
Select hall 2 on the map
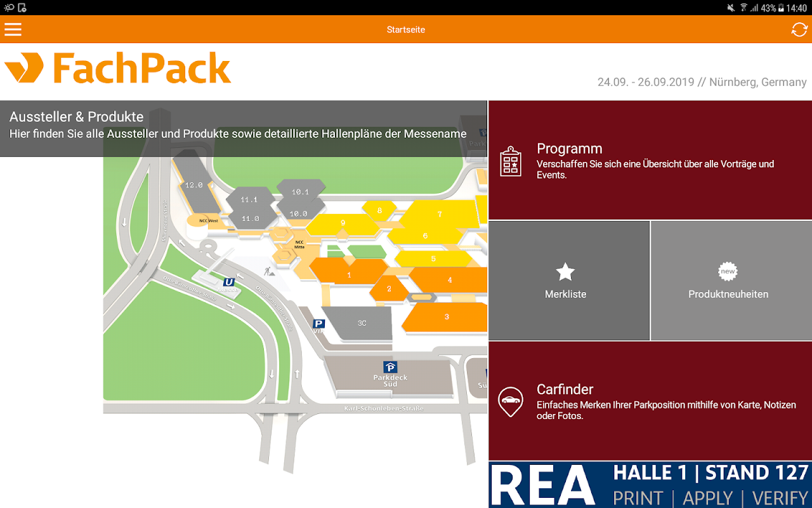coord(389,289)
